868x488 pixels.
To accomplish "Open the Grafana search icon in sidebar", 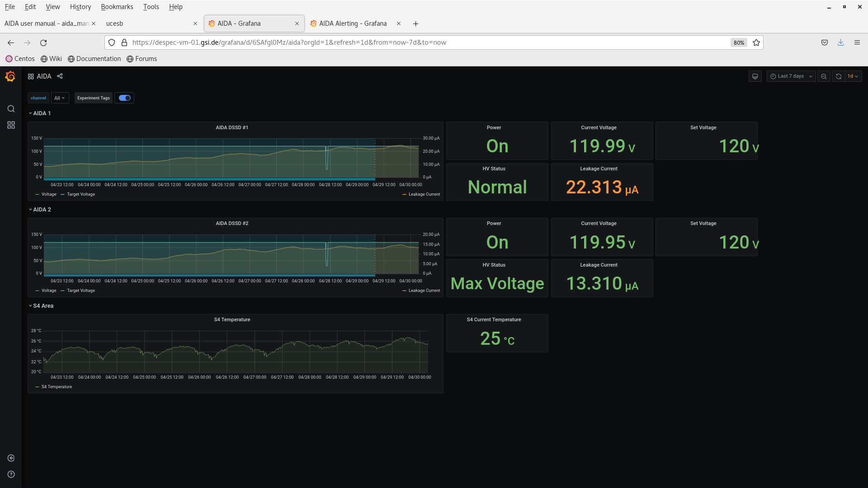I will (11, 109).
